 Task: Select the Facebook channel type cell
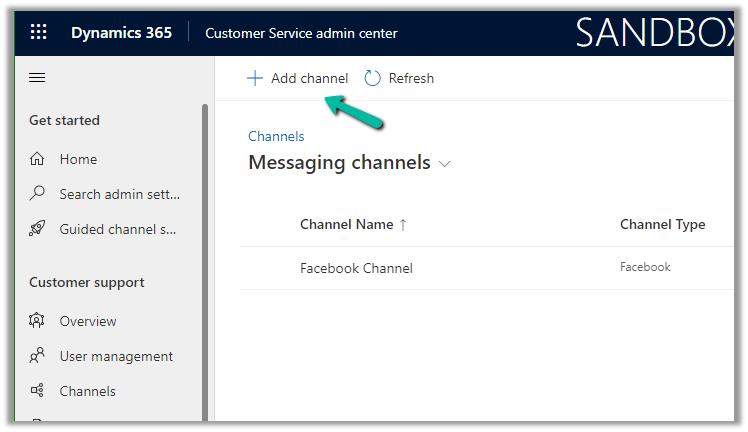click(645, 267)
